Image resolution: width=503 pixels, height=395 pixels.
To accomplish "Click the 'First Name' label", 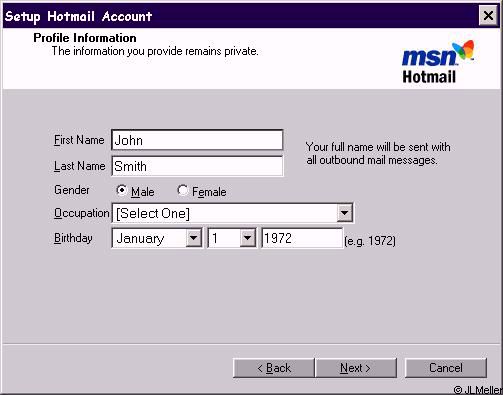I will coord(79,140).
